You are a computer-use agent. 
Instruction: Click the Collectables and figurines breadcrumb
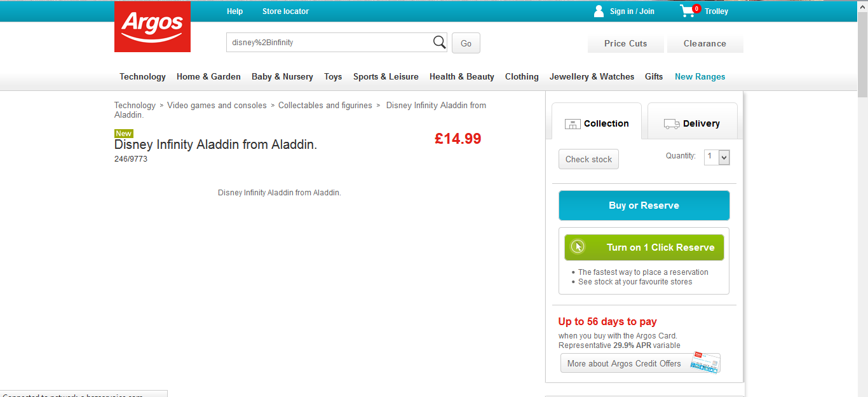(x=325, y=105)
